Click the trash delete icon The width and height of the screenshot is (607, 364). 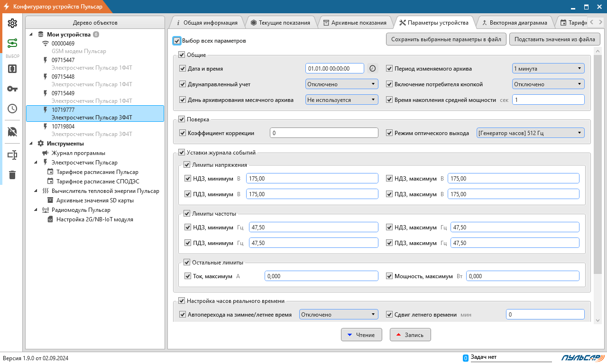point(12,175)
